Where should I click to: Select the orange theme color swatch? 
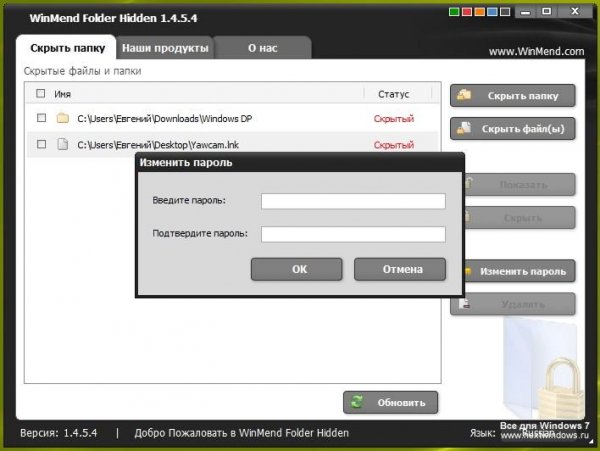point(479,12)
